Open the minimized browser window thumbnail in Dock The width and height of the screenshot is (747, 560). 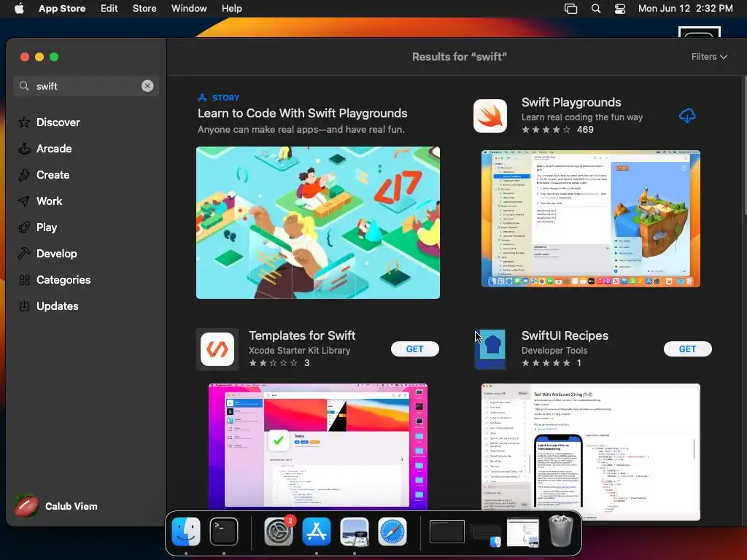(523, 532)
